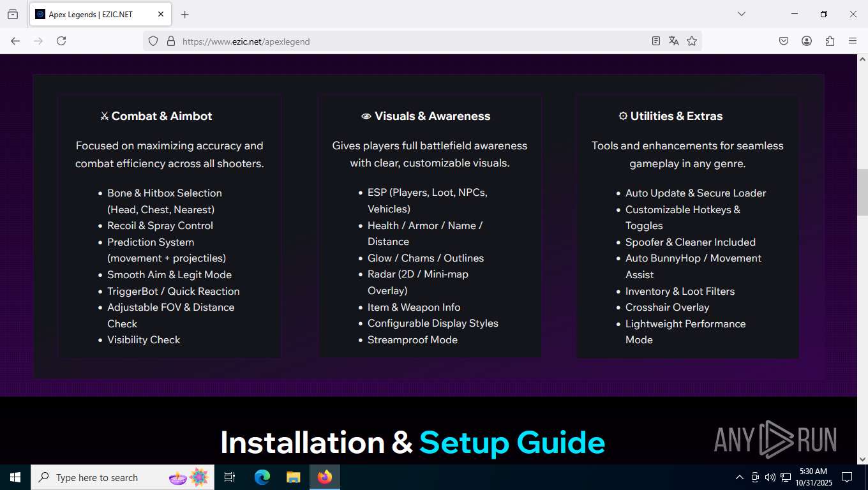Open the notification center icon
Image resolution: width=868 pixels, height=490 pixels.
(x=847, y=477)
